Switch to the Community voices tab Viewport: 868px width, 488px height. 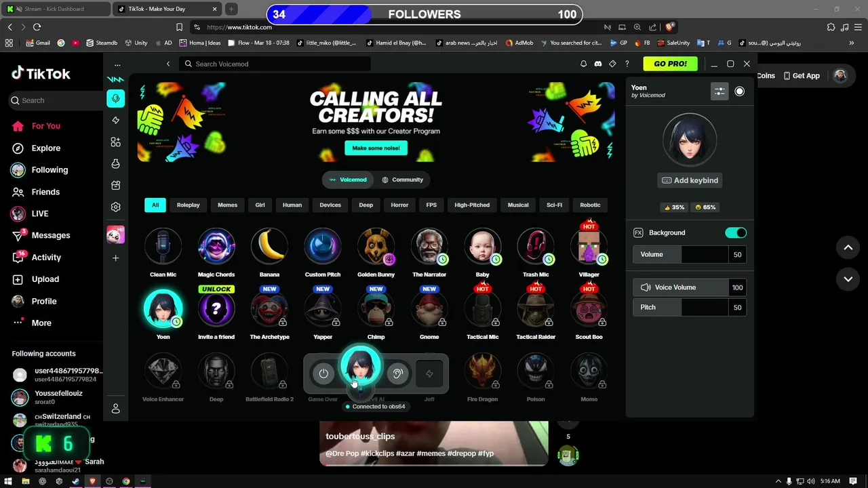402,180
